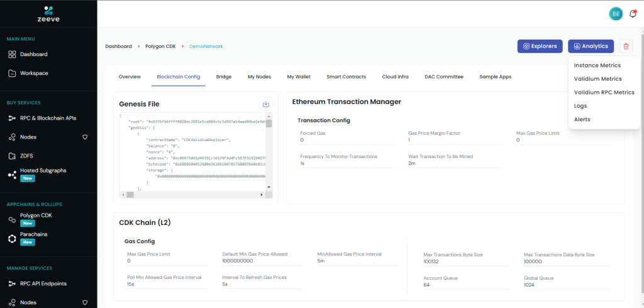644x308 pixels.
Task: Click the red delete network icon
Action: [x=625, y=46]
